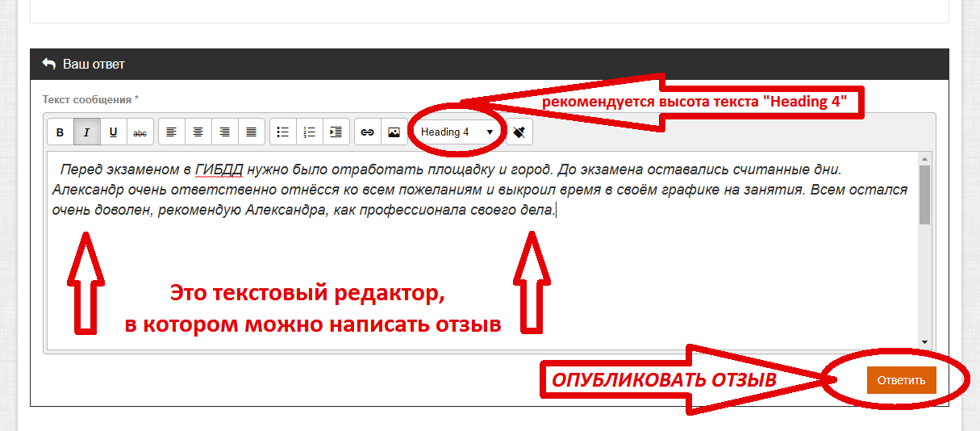Click the 'Текст сообщения' field label
The height and width of the screenshot is (431, 980).
tap(90, 99)
